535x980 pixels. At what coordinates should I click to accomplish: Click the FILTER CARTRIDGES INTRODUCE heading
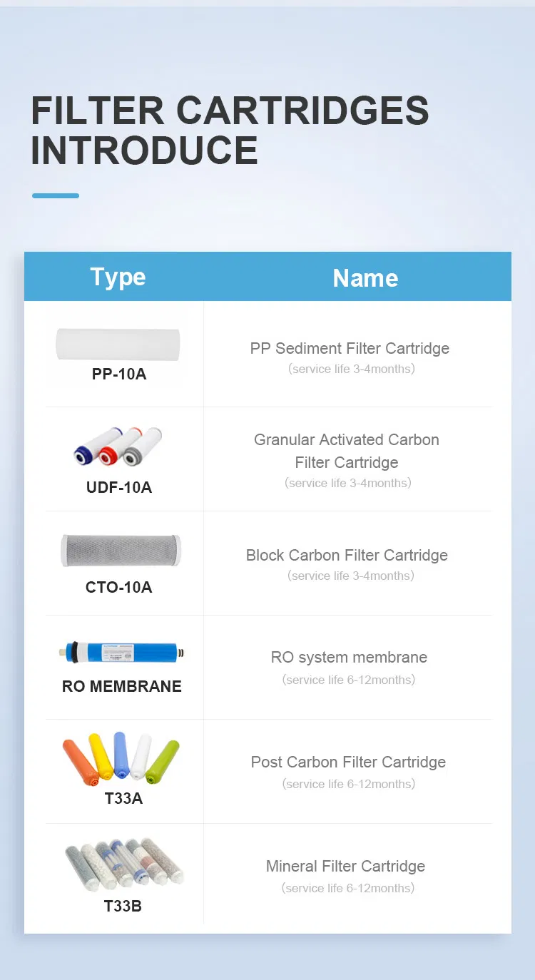(x=230, y=130)
